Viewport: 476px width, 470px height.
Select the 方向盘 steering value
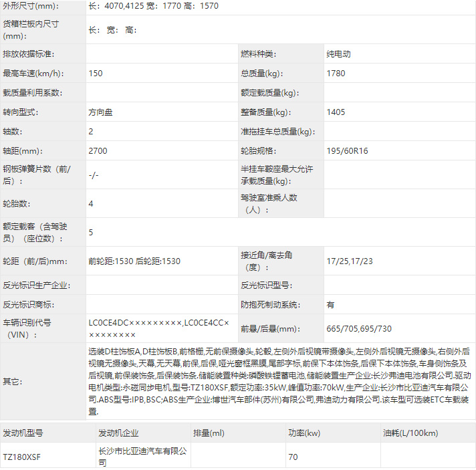tap(100, 112)
